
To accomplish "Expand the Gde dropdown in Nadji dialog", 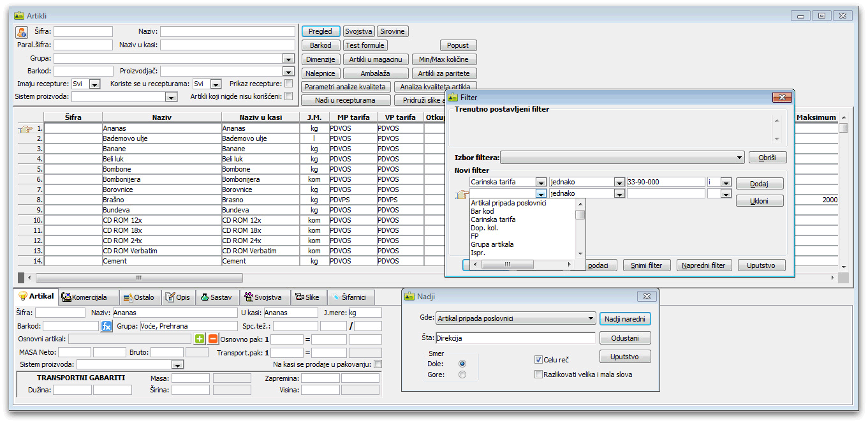I will tap(590, 318).
